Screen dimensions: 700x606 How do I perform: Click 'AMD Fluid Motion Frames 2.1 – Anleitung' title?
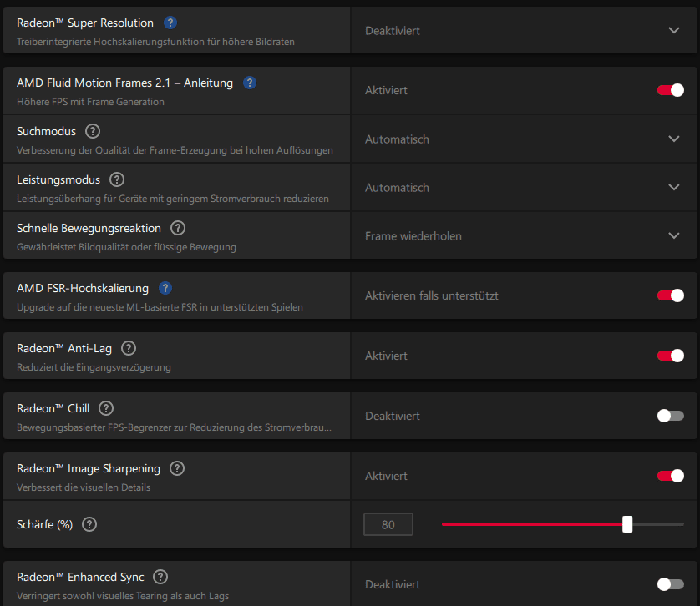(x=124, y=83)
